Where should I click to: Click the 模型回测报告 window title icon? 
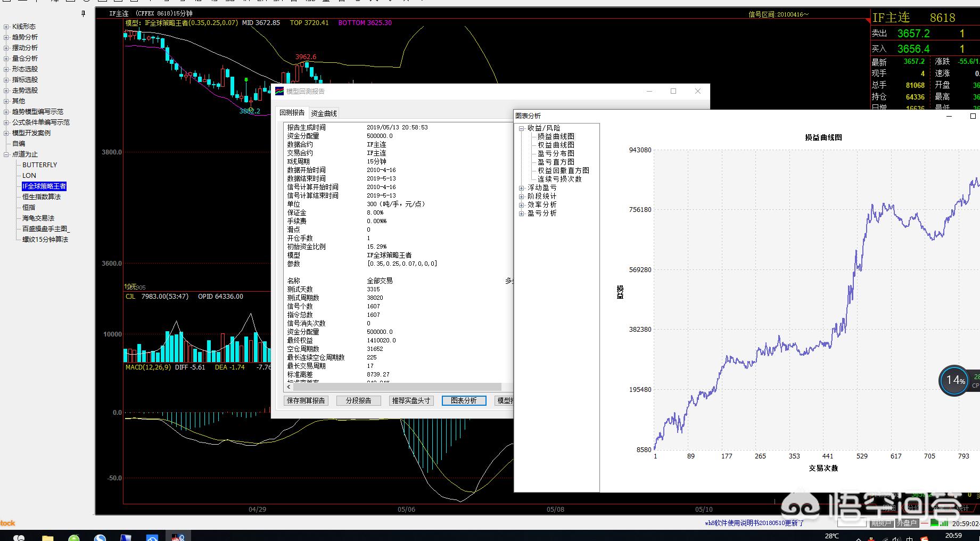[279, 91]
